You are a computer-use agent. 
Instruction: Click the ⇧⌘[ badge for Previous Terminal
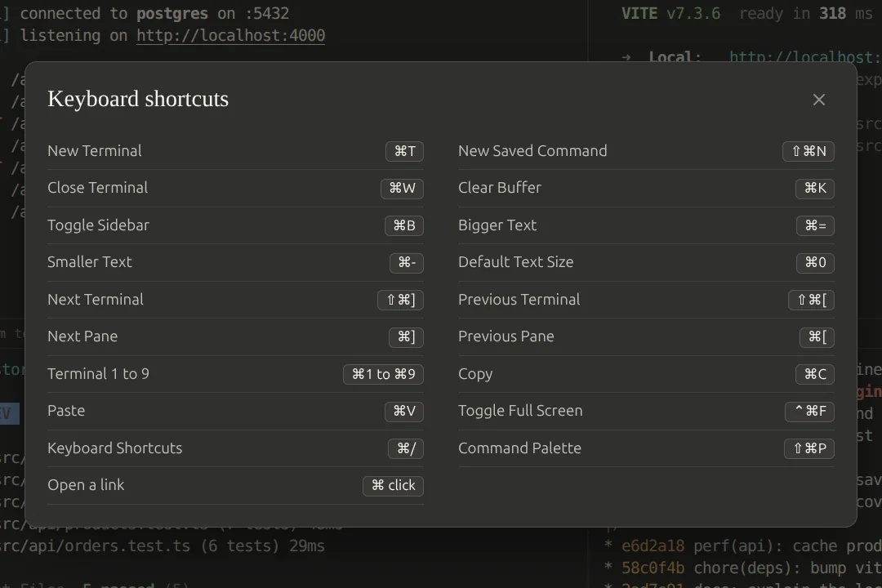tap(811, 300)
